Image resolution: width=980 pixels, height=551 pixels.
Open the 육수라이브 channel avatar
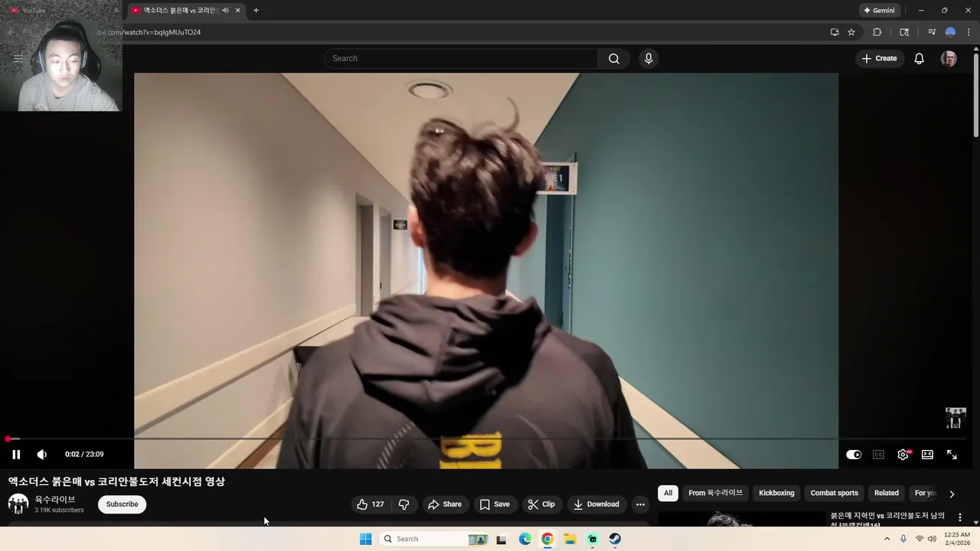pos(18,504)
